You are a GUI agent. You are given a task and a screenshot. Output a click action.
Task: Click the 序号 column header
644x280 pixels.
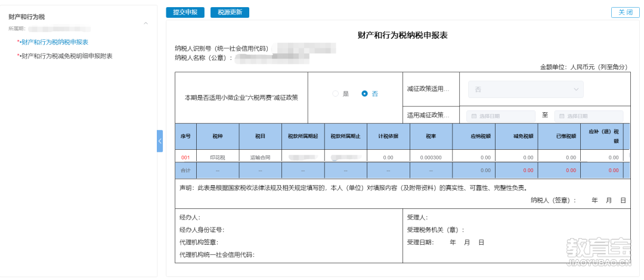tap(185, 137)
